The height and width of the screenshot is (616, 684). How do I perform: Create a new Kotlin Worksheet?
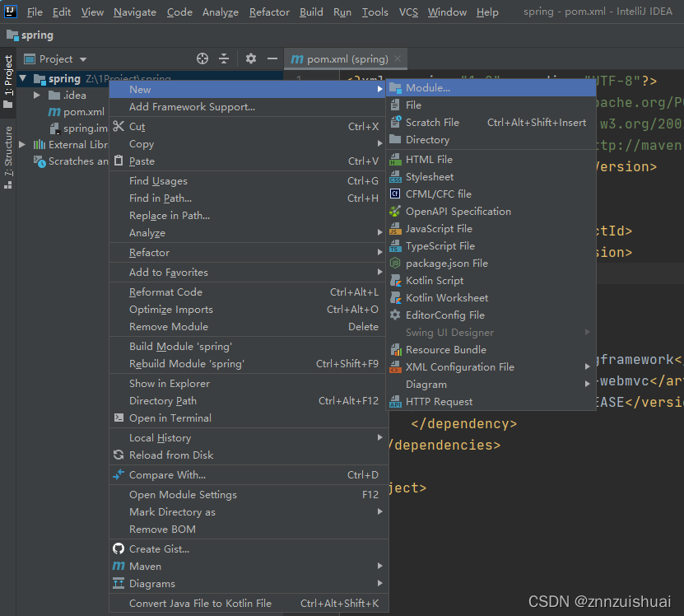(491, 298)
